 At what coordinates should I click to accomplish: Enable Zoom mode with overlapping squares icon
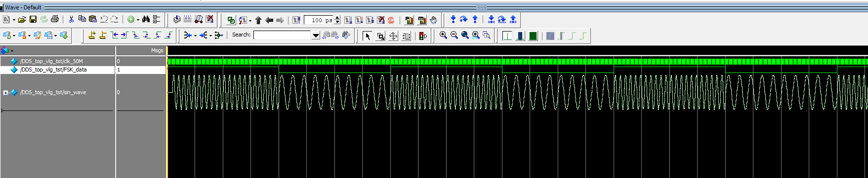pos(380,36)
